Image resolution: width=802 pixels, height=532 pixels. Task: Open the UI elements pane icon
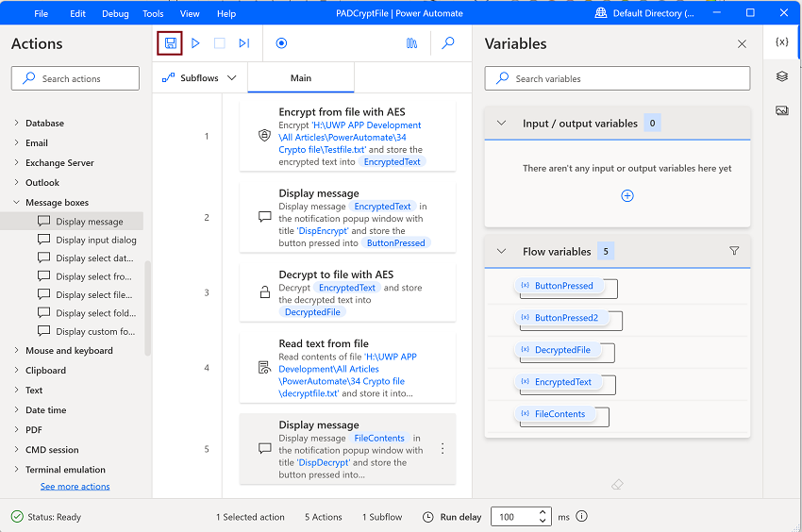tap(782, 76)
